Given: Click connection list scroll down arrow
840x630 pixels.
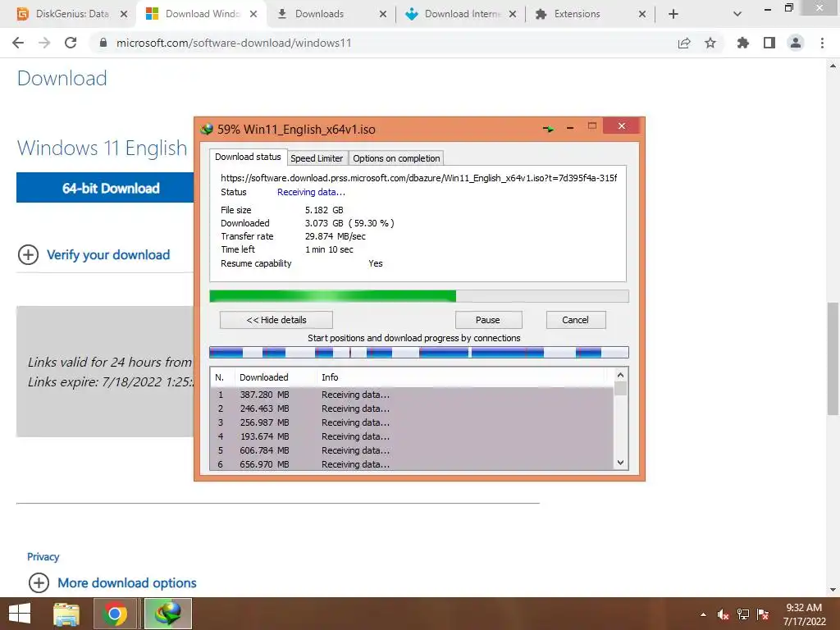Looking at the screenshot, I should (620, 463).
